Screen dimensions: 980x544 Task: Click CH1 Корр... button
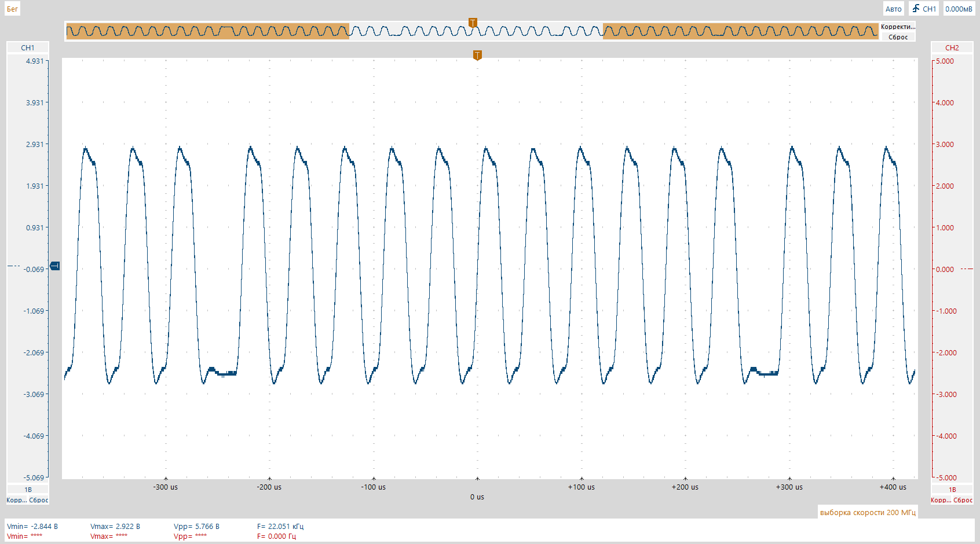pyautogui.click(x=16, y=500)
